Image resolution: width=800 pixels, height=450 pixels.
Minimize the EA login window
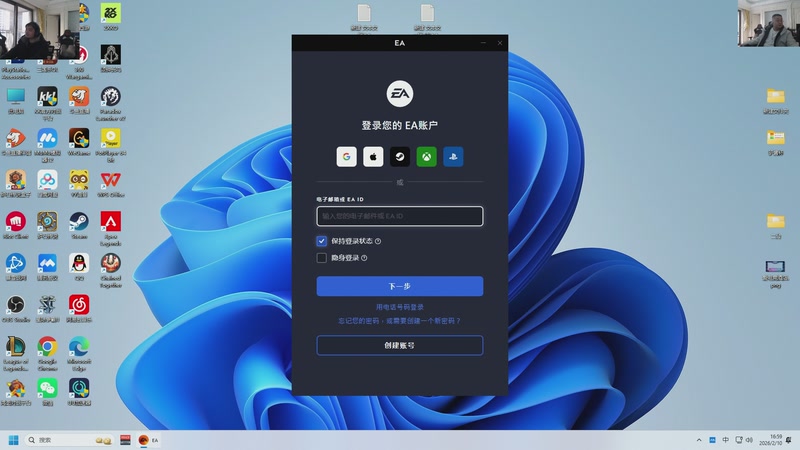[483, 43]
